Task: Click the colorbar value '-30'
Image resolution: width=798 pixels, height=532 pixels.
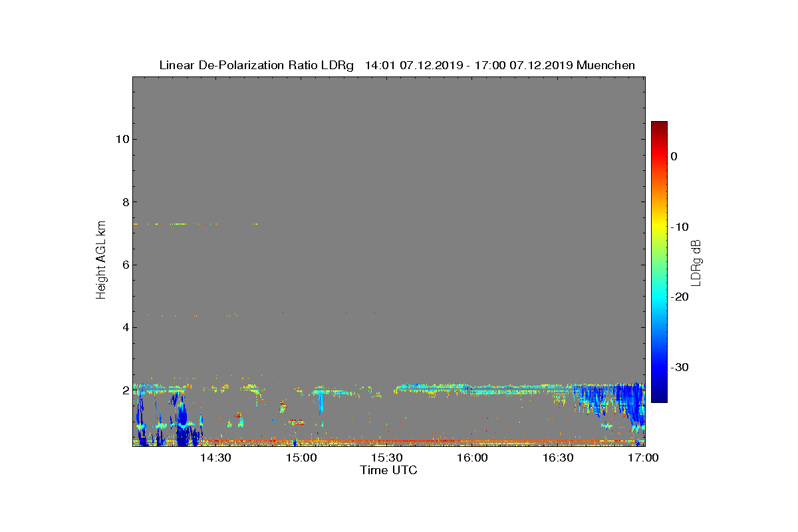Action: [x=679, y=368]
